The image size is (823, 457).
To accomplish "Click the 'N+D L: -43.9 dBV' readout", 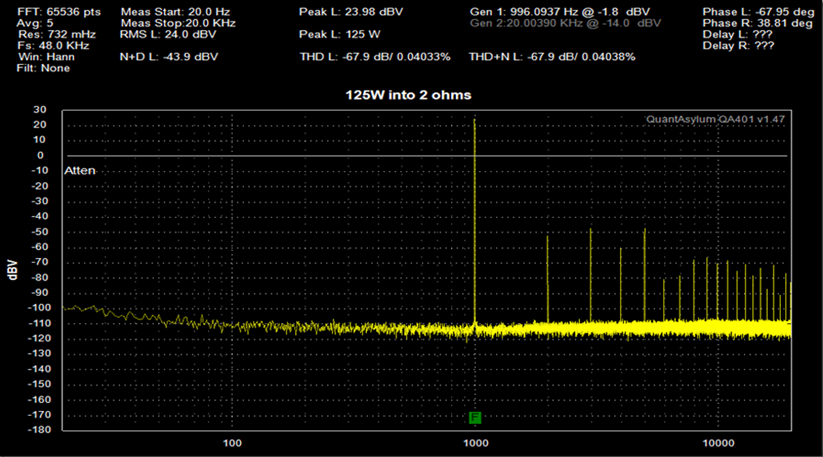I will 169,57.
